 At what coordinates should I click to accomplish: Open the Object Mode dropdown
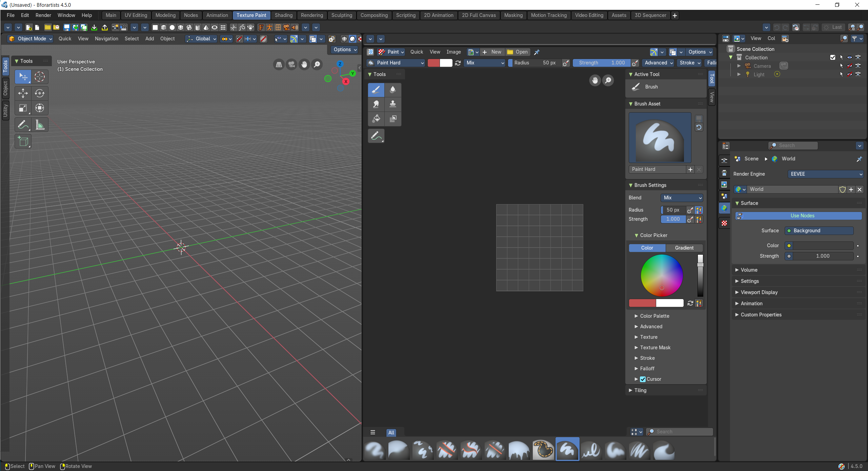31,39
